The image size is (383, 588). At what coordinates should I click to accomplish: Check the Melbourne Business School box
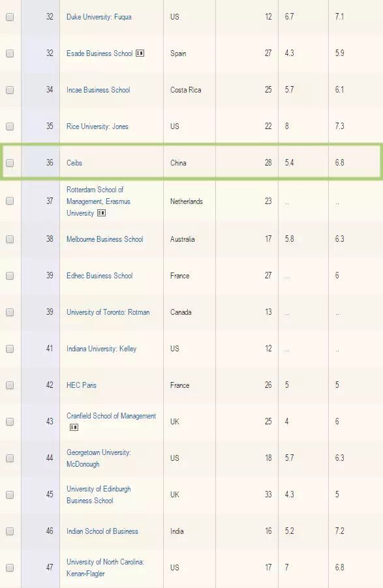(x=10, y=239)
